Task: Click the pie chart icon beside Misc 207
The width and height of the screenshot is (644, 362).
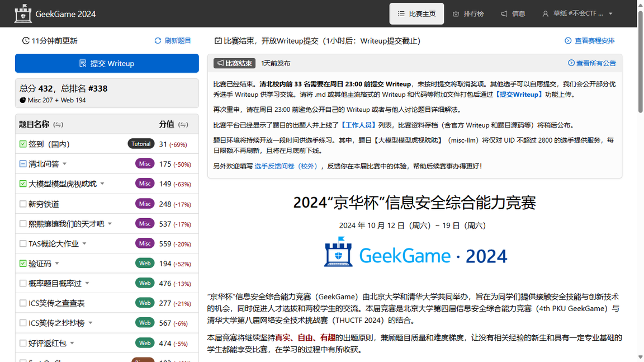Action: coord(22,100)
